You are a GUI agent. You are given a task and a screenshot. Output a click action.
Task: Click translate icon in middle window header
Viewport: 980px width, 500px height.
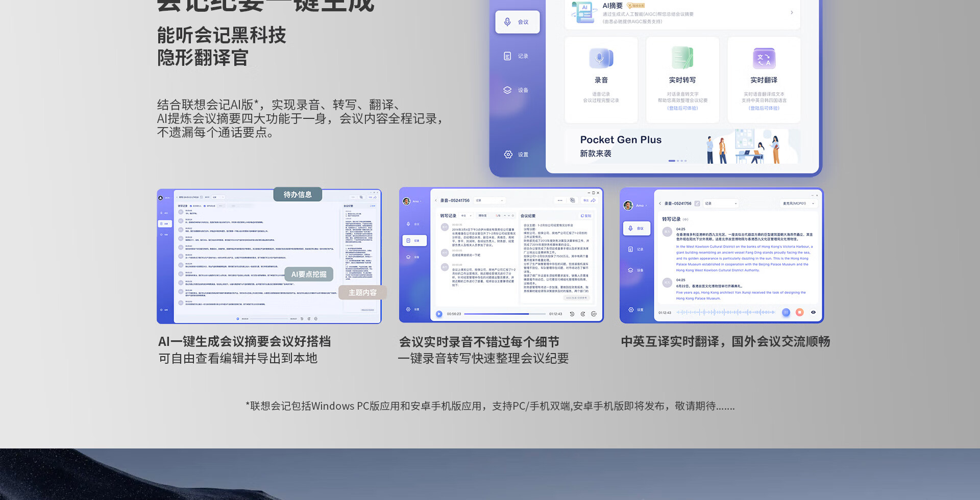pos(572,201)
